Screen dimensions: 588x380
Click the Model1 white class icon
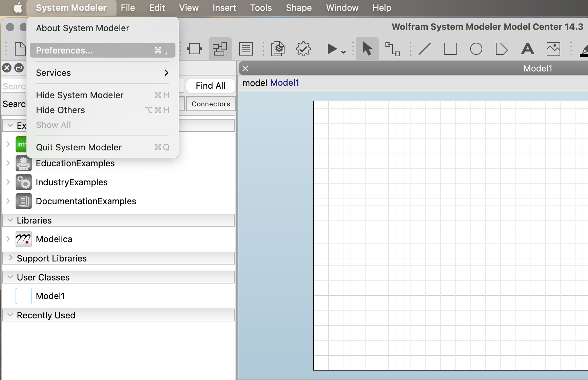tap(24, 296)
